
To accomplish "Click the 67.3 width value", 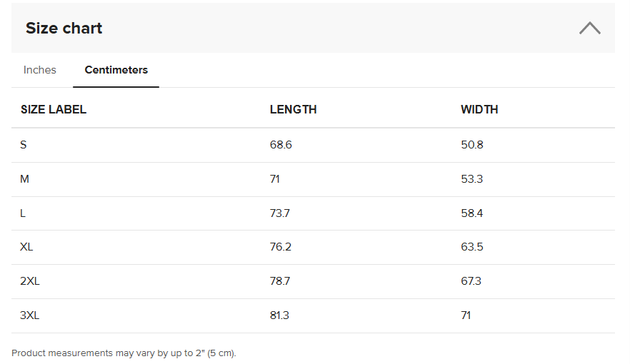I will point(471,281).
